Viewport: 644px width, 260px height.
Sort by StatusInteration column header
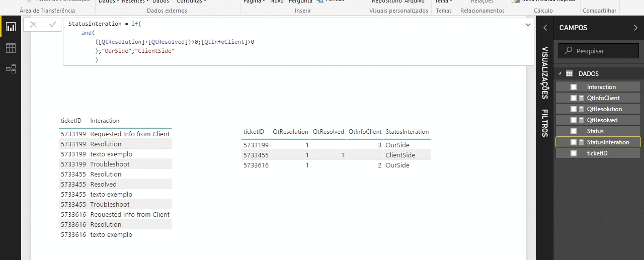click(407, 132)
